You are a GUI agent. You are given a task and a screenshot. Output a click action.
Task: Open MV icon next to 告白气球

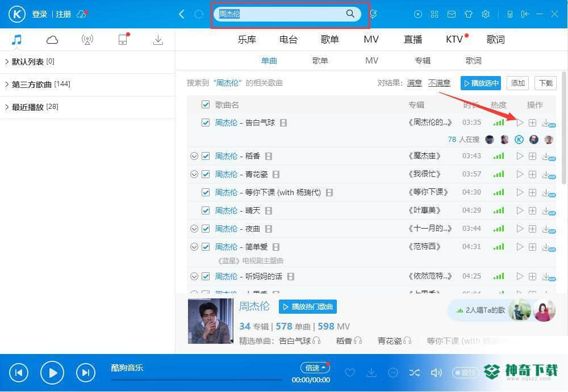[x=283, y=123]
